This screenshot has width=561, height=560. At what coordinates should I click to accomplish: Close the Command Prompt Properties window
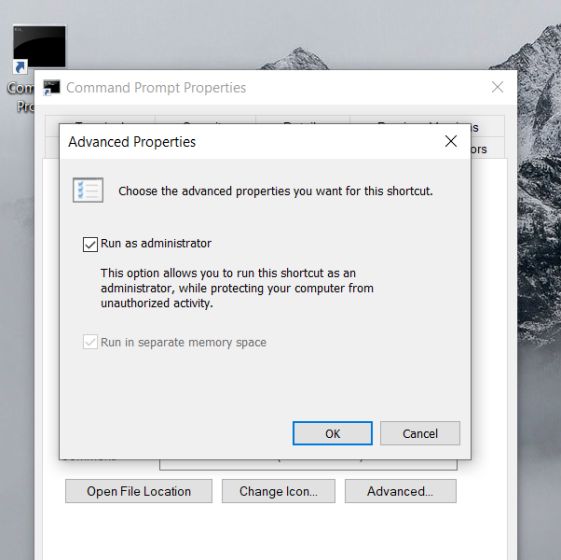click(x=497, y=87)
